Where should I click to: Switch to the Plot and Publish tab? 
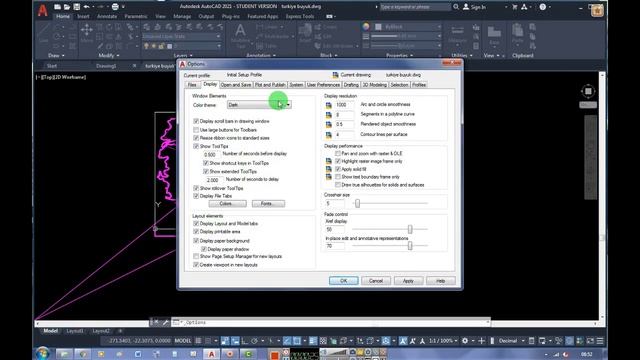[270, 85]
